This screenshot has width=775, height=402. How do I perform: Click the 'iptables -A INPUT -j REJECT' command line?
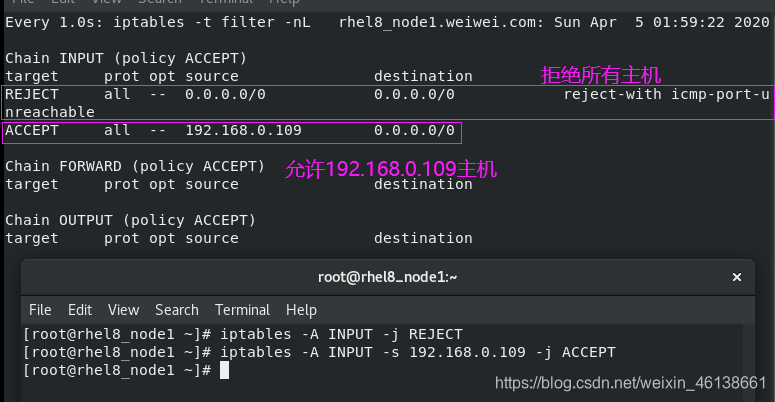coord(341,334)
